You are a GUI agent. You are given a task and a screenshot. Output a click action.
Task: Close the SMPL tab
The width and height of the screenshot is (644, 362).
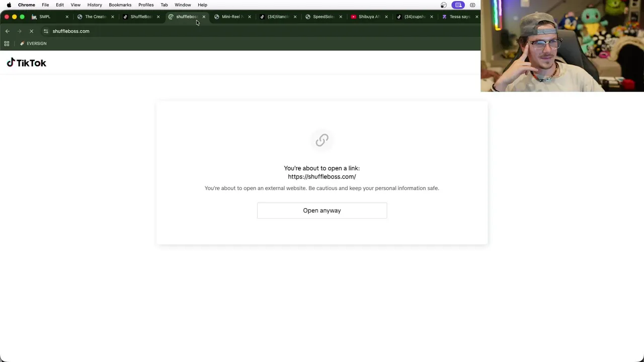click(67, 17)
